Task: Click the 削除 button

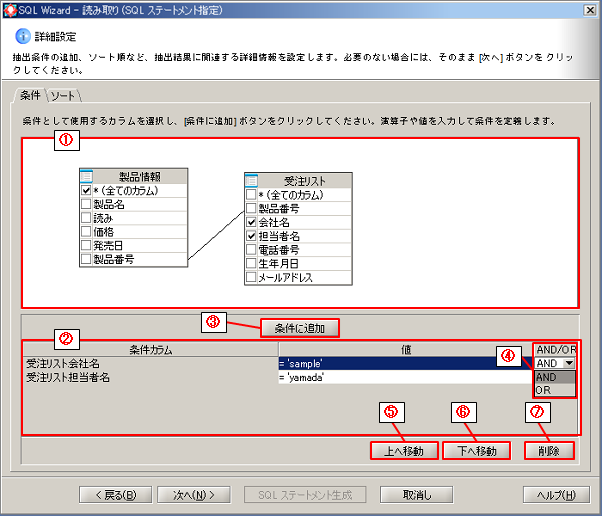Action: point(549,450)
